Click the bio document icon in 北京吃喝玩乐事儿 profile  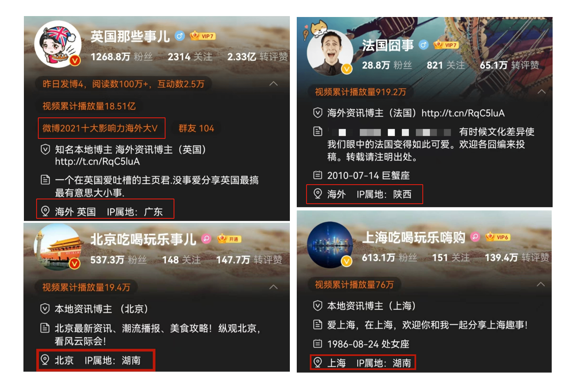[45, 329]
